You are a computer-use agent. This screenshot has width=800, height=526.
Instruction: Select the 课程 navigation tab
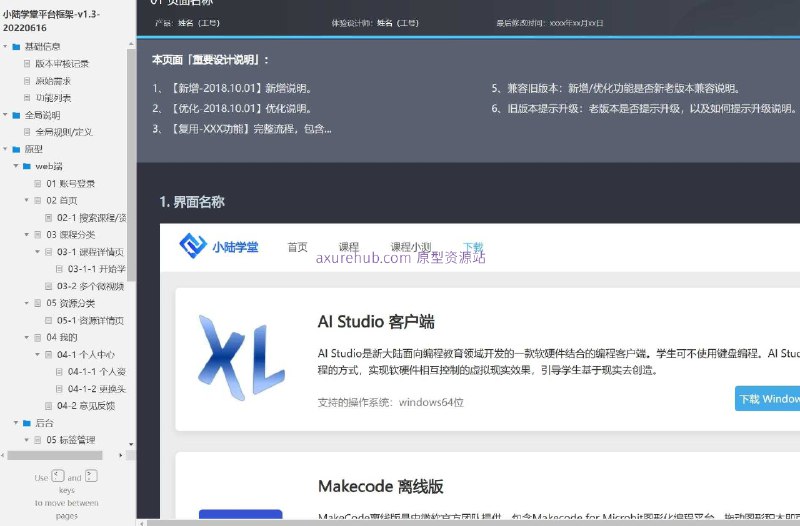348,246
